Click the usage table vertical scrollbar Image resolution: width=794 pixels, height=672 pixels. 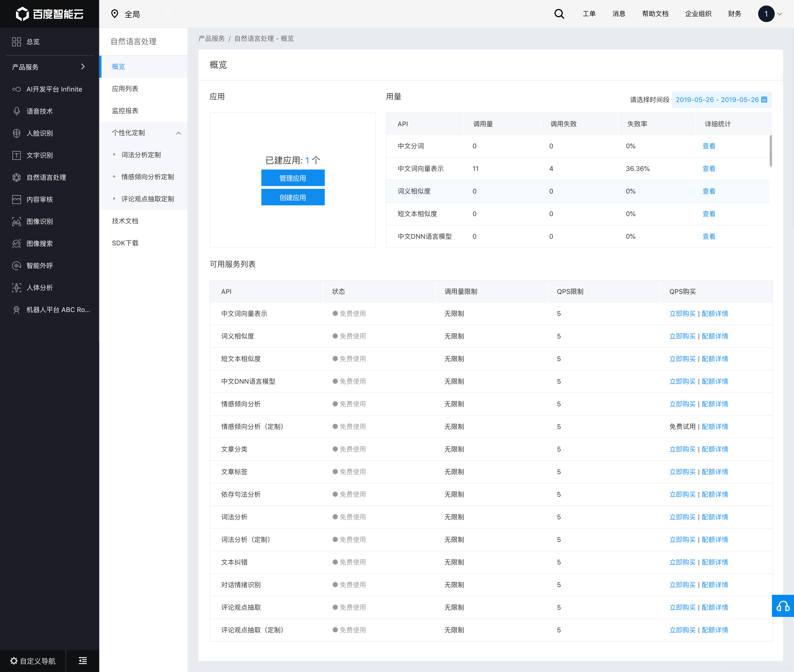coord(770,151)
